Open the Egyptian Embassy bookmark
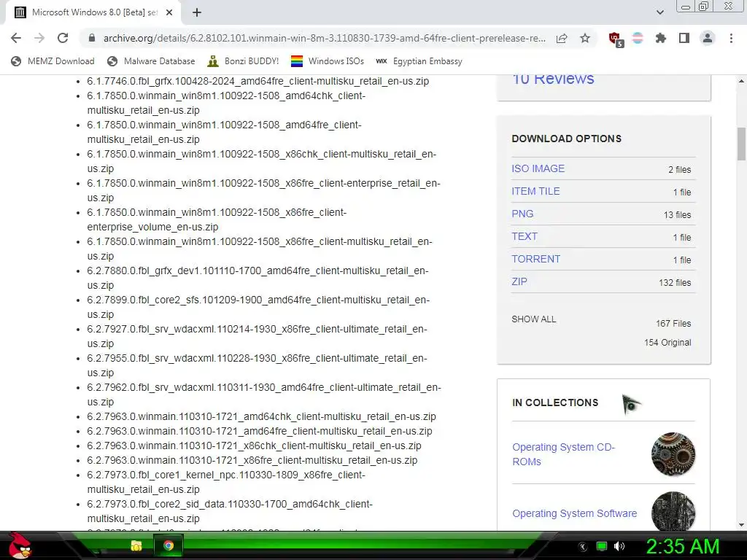This screenshot has width=747, height=560. pyautogui.click(x=419, y=61)
